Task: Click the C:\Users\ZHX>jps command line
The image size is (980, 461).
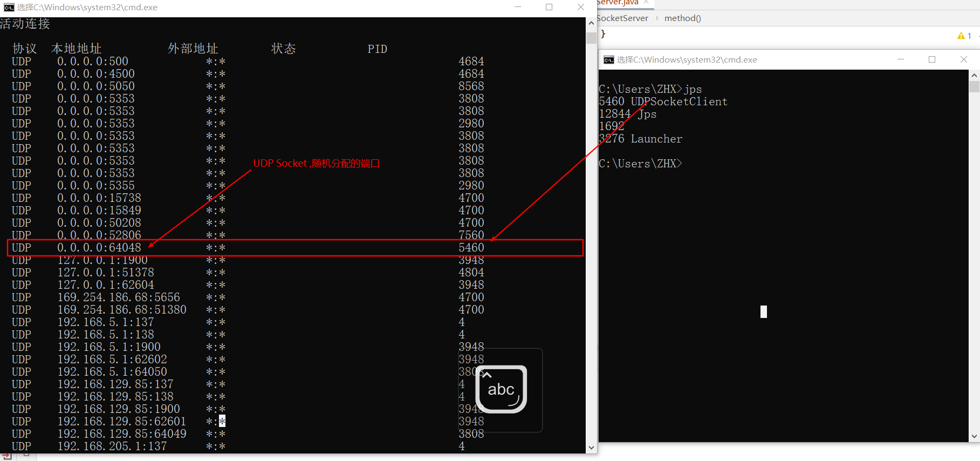Action: click(650, 89)
